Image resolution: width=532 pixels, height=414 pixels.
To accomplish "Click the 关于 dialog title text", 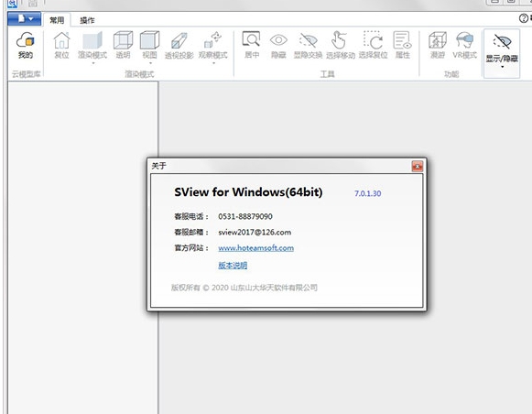I will [158, 166].
